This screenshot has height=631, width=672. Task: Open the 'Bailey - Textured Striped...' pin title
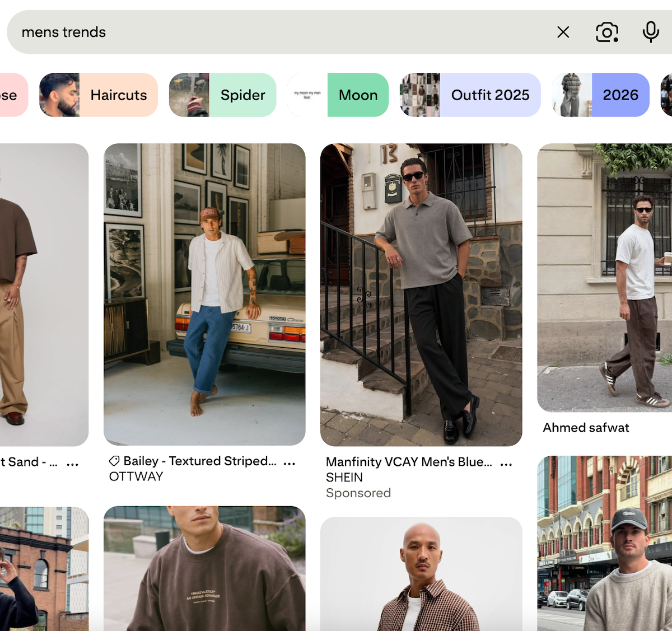point(200,461)
